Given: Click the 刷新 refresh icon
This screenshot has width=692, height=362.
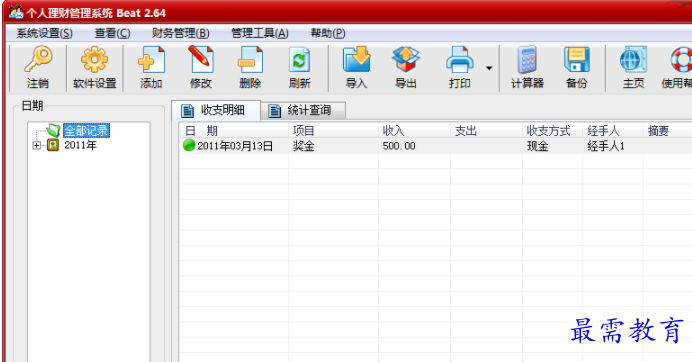Looking at the screenshot, I should 299,60.
